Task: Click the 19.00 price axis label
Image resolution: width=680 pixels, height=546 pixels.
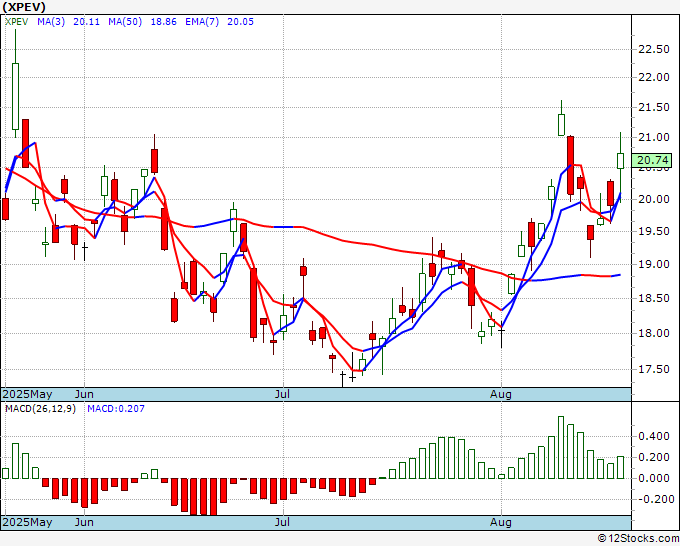Action: pyautogui.click(x=654, y=265)
